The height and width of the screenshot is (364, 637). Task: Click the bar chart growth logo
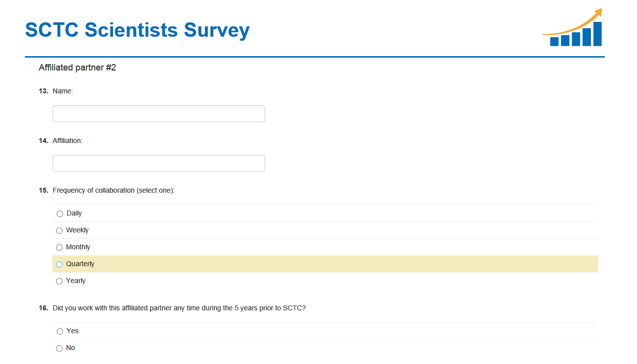click(573, 28)
